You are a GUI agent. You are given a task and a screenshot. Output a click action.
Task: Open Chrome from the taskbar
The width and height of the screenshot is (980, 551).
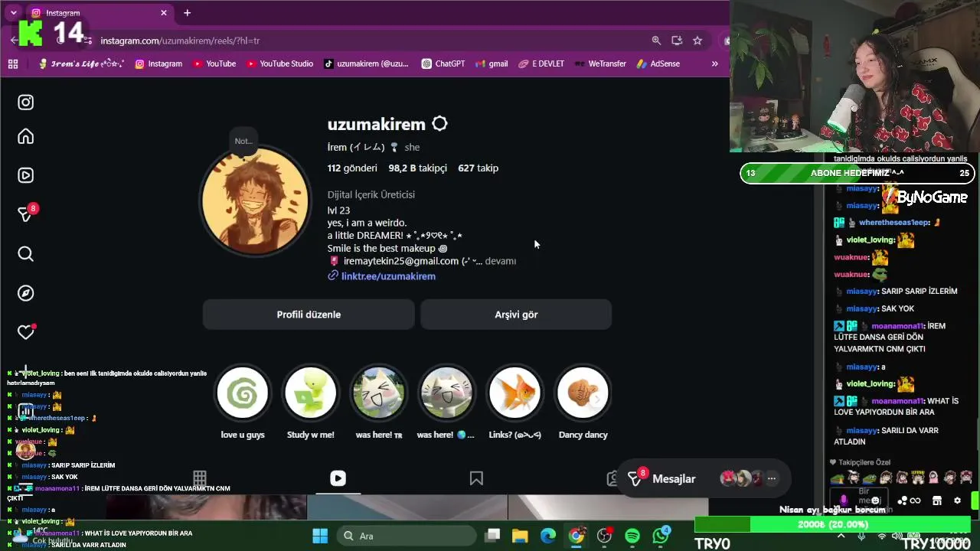[x=577, y=536]
